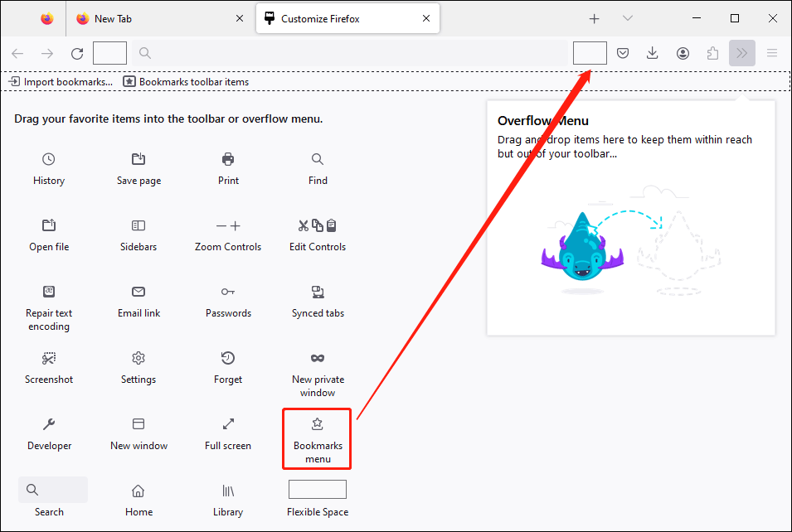Screen dimensions: 792x532
Task: Select the Customize Firefox tab
Action: coord(347,18)
